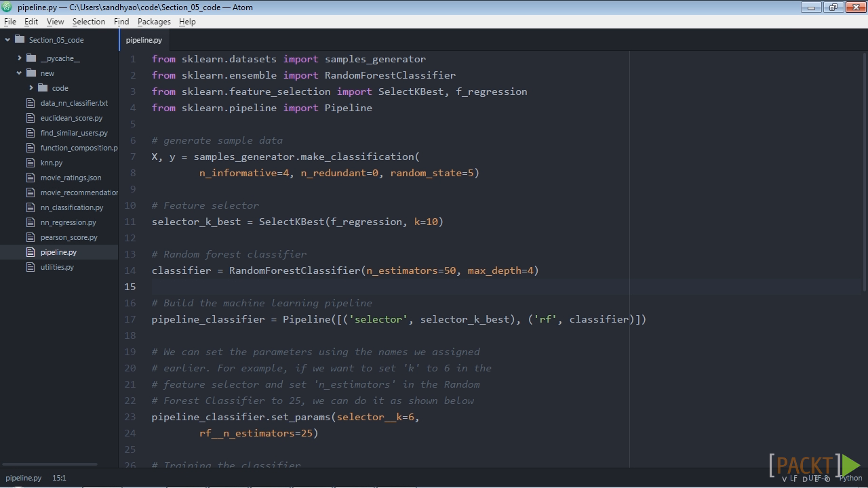Click pipeline.py filename in status bar
Image resolution: width=868 pixels, height=488 pixels.
pos(24,478)
